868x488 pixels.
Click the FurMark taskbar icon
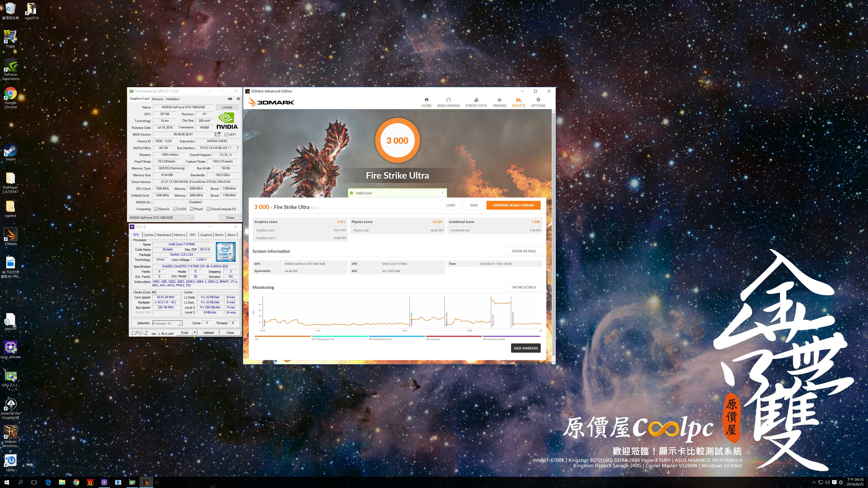(x=90, y=482)
